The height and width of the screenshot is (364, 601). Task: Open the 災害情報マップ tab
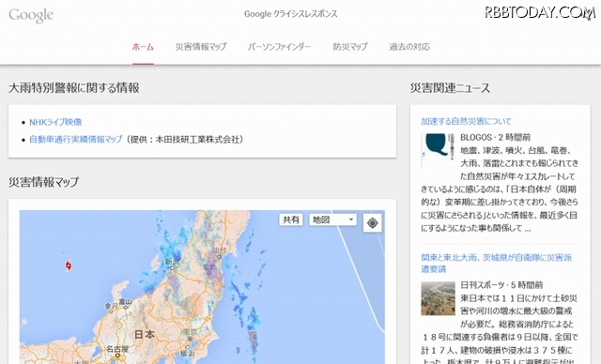click(201, 47)
